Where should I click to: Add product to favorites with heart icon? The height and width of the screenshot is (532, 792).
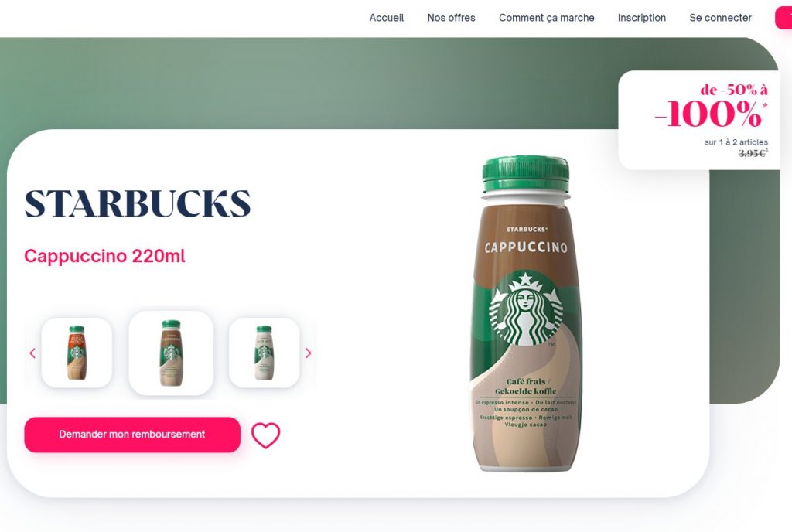click(x=266, y=435)
